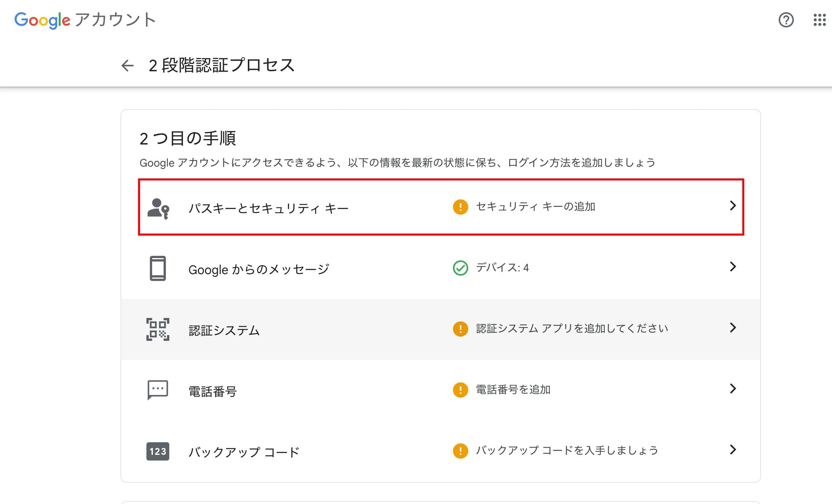Open セキュリティ キーの追加 link
The image size is (832, 504).
click(x=535, y=207)
